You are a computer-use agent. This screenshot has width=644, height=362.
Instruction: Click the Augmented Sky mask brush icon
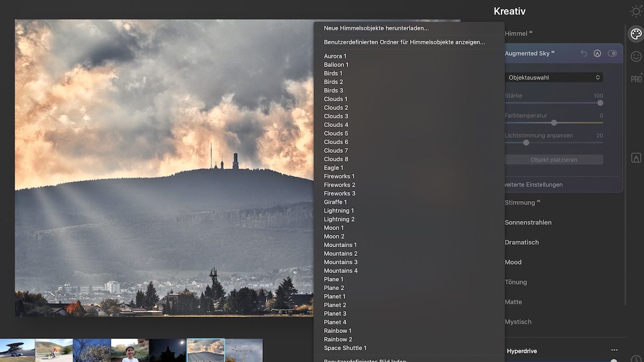click(597, 54)
